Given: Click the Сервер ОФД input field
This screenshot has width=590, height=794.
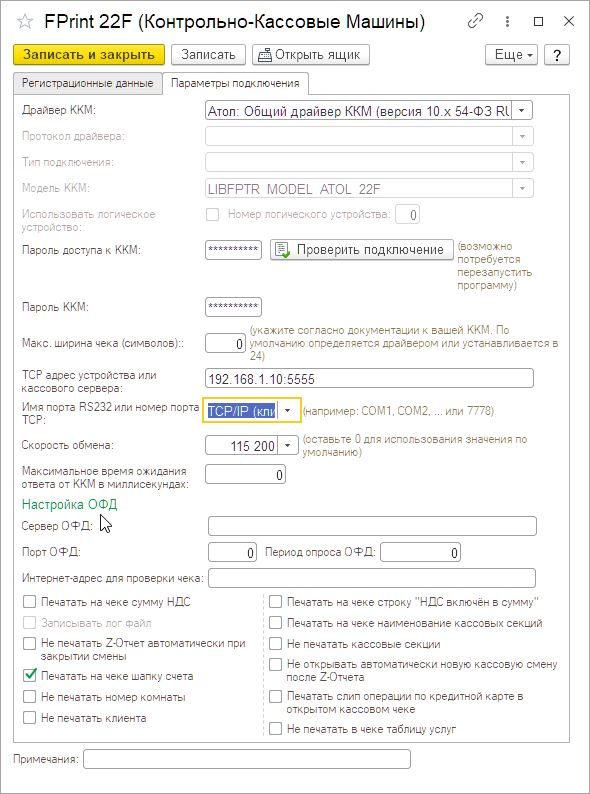Looking at the screenshot, I should (372, 526).
